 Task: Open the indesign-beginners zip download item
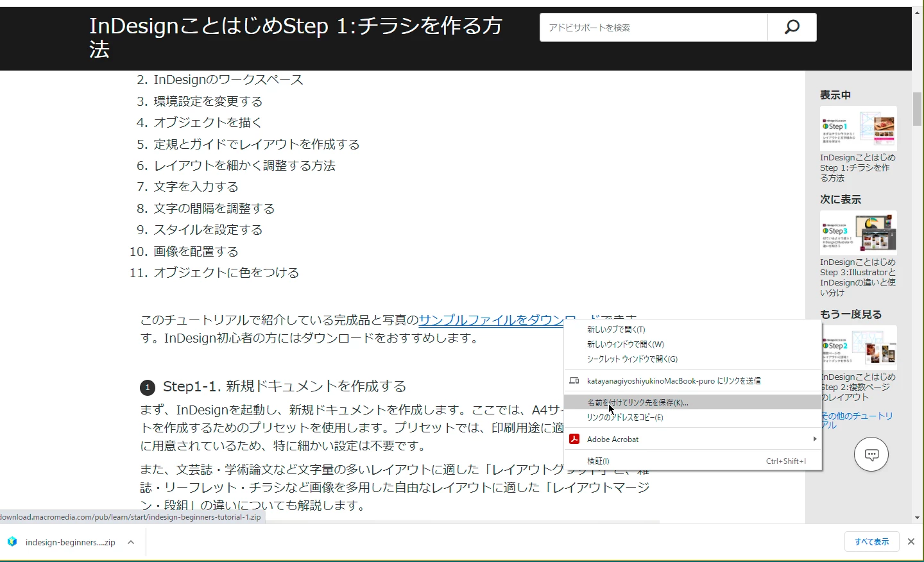pos(71,542)
